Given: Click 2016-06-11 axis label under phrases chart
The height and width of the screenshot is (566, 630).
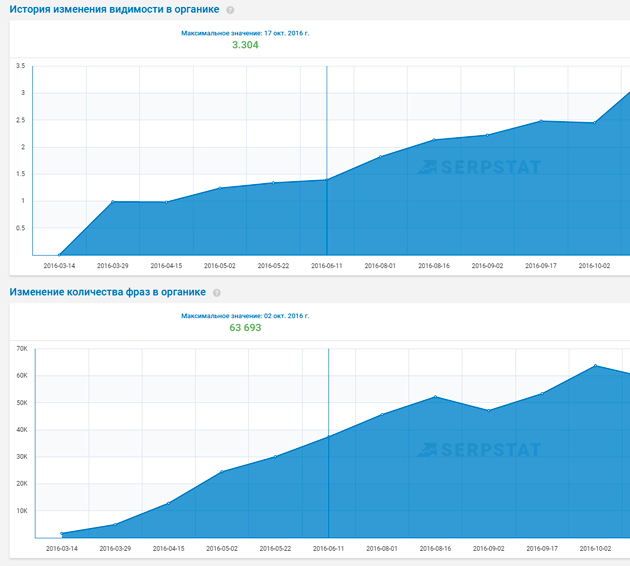Looking at the screenshot, I should tap(327, 548).
